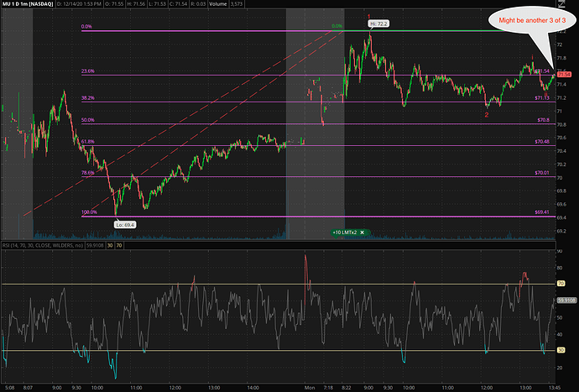The height and width of the screenshot is (392, 579).
Task: Click the red wave label 2
Action: pos(487,115)
